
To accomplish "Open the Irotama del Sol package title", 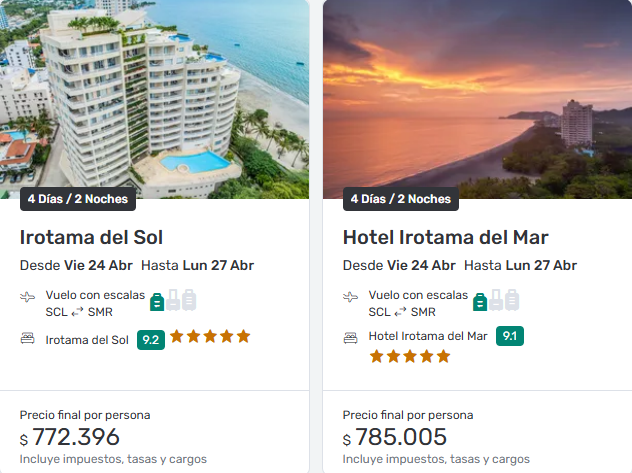I will pyautogui.click(x=91, y=237).
